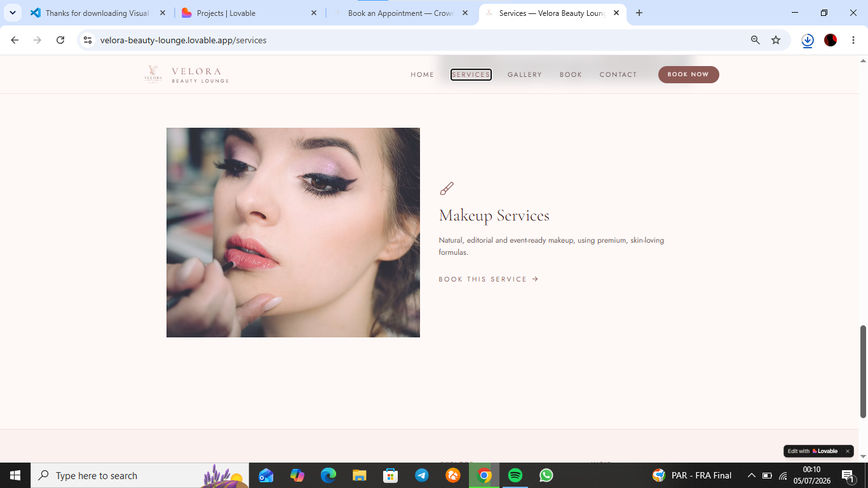
Task: Select SERVICES in the site navigation
Action: pyautogui.click(x=471, y=75)
